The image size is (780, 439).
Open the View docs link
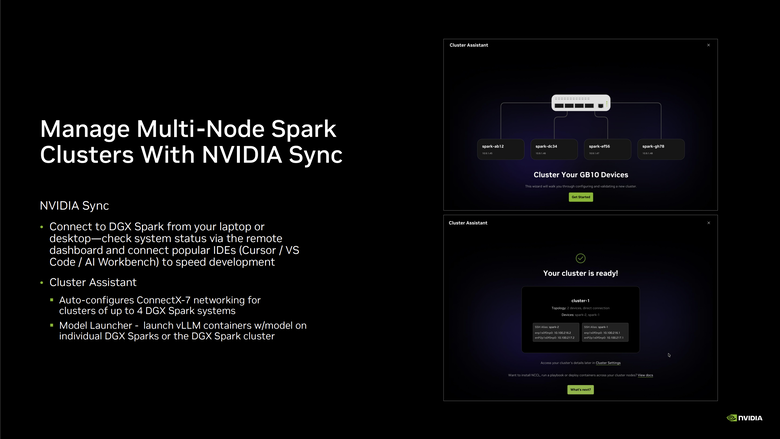[645, 375]
